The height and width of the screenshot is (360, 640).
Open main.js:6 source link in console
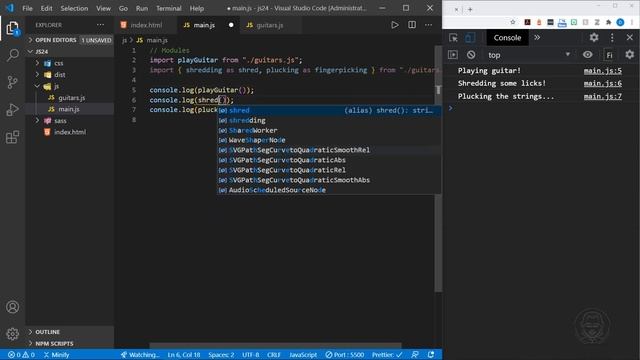(x=602, y=83)
